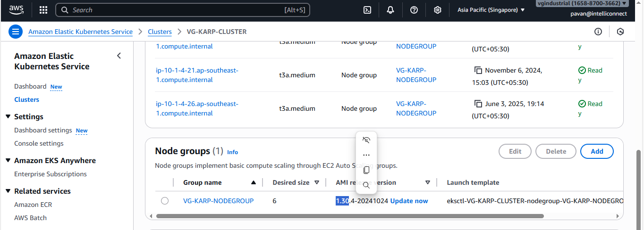Open the Asia Pacific (Singapore) region dropdown
This screenshot has height=230, width=644.
(x=491, y=10)
